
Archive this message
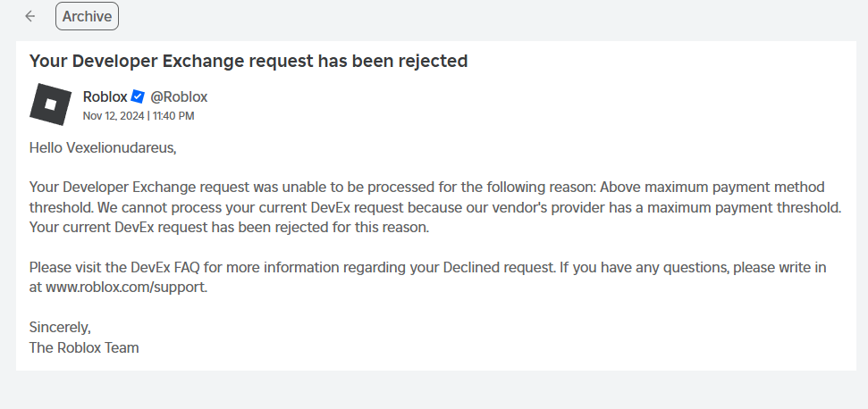coord(87,16)
